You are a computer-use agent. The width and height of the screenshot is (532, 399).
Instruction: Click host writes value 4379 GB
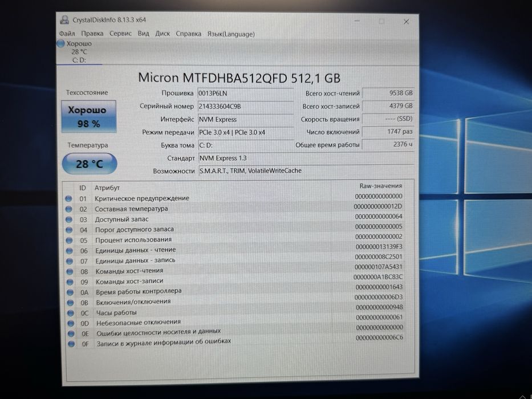pyautogui.click(x=388, y=106)
